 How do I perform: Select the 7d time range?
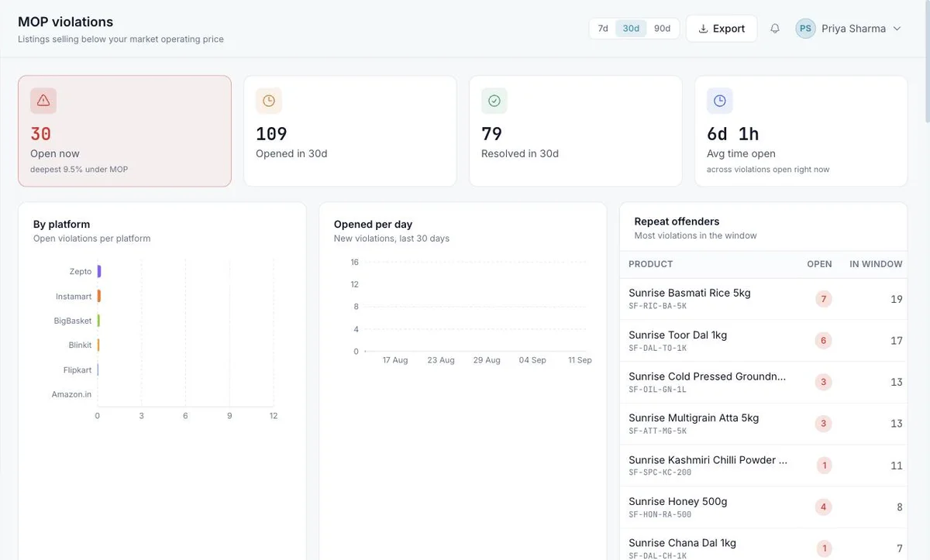coord(603,29)
